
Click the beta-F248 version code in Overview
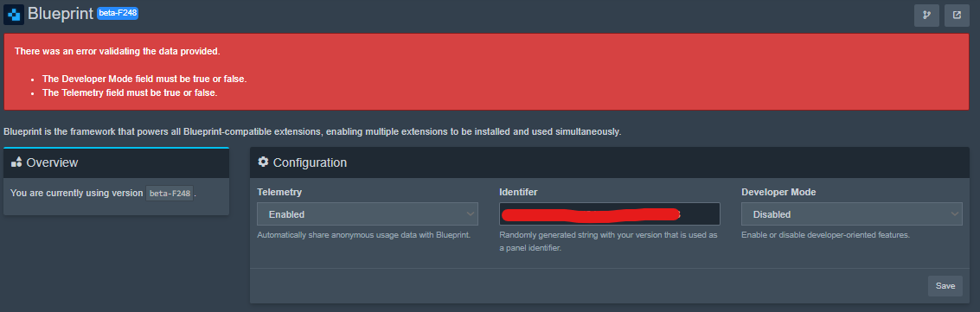(x=170, y=194)
